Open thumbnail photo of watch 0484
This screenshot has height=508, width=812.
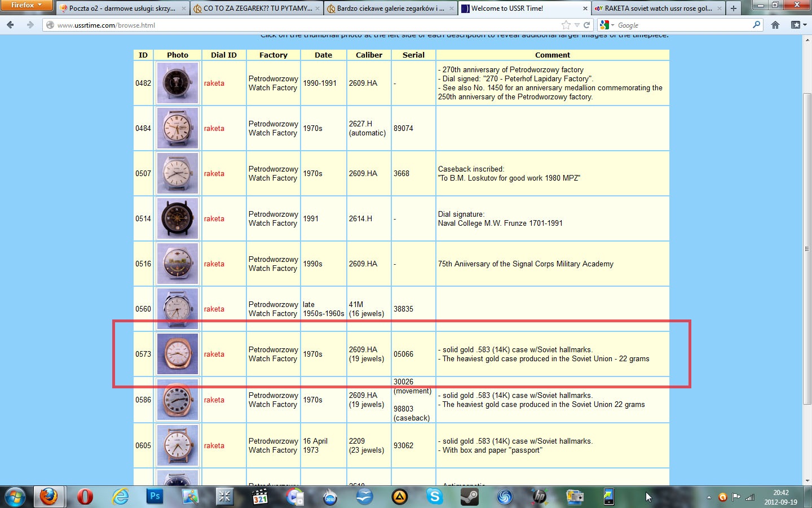(178, 128)
